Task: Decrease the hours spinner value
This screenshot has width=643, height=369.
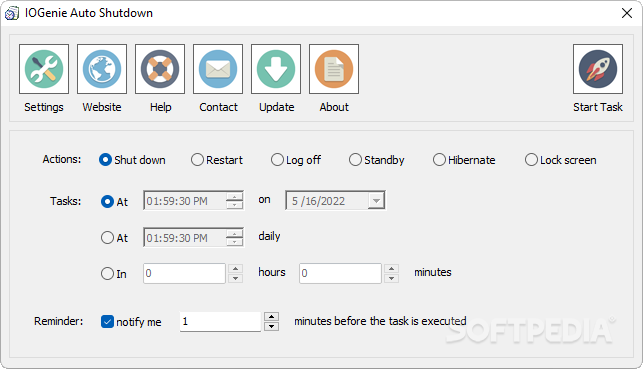Action: (x=235, y=278)
